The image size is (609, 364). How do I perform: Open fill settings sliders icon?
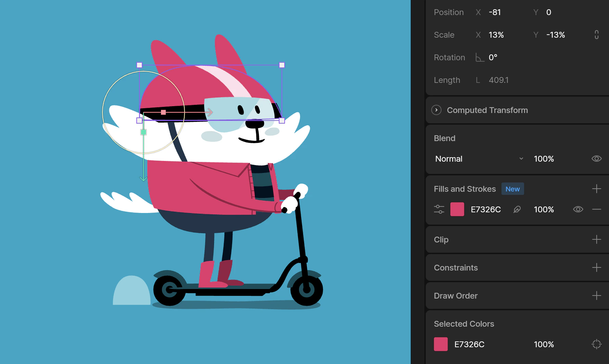point(439,209)
